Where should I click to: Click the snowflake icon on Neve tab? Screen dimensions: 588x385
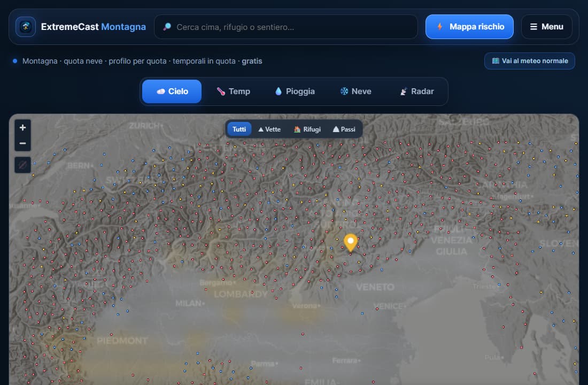point(344,91)
